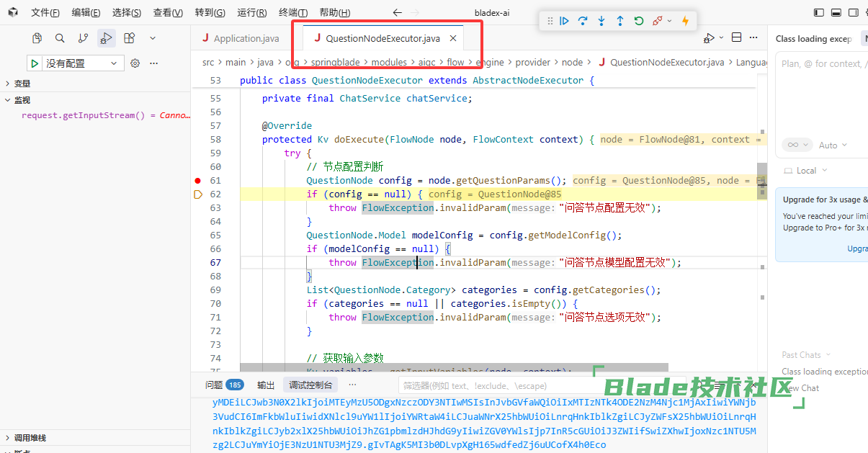
Task: Click the Continue debug button
Action: click(x=565, y=21)
